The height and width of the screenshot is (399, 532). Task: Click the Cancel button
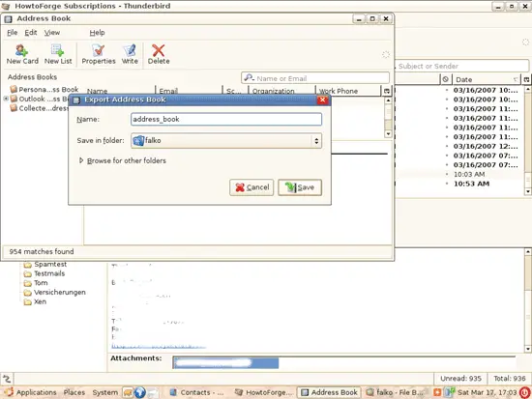(x=251, y=187)
